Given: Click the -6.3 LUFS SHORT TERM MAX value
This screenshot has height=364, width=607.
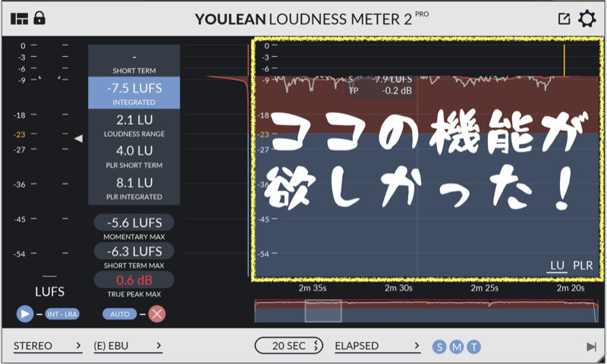Looking at the screenshot, I should click(134, 251).
